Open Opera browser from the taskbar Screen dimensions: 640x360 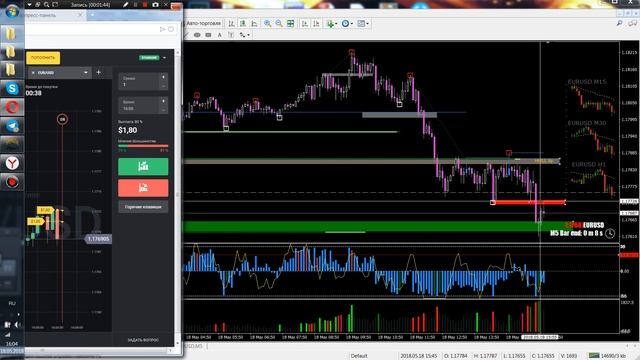(x=12, y=107)
